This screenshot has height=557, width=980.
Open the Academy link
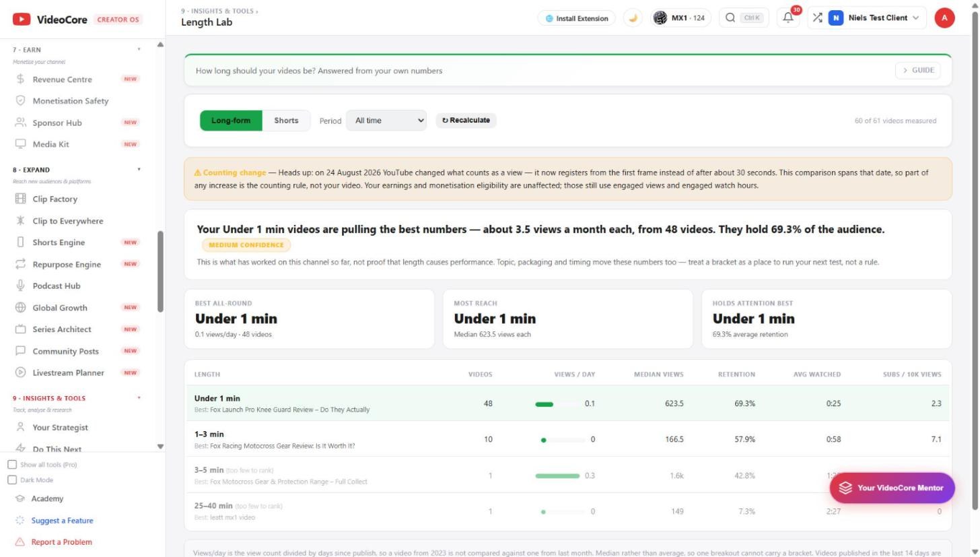[x=47, y=499]
